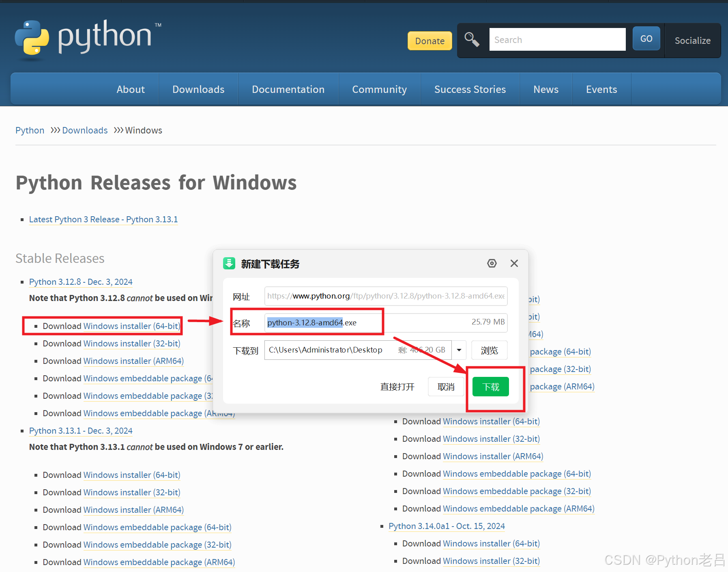The image size is (728, 572).
Task: Click the 浏览 browse button
Action: [x=490, y=350]
